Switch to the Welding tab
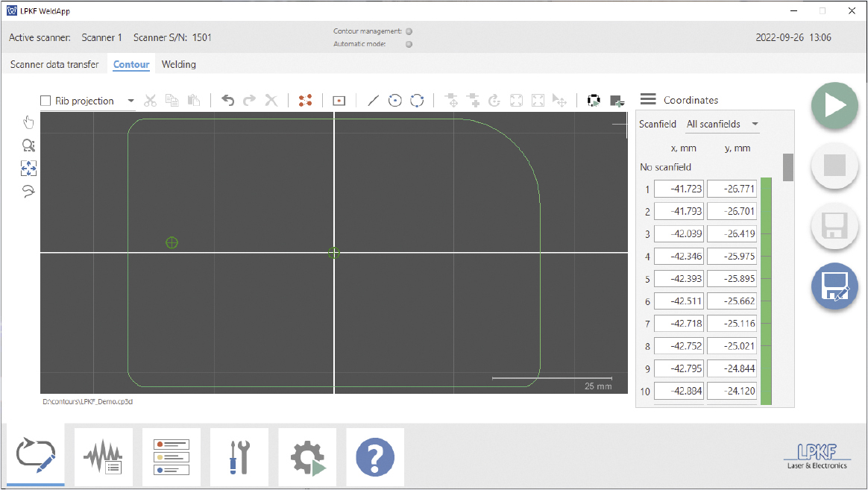The image size is (868, 490). click(179, 64)
